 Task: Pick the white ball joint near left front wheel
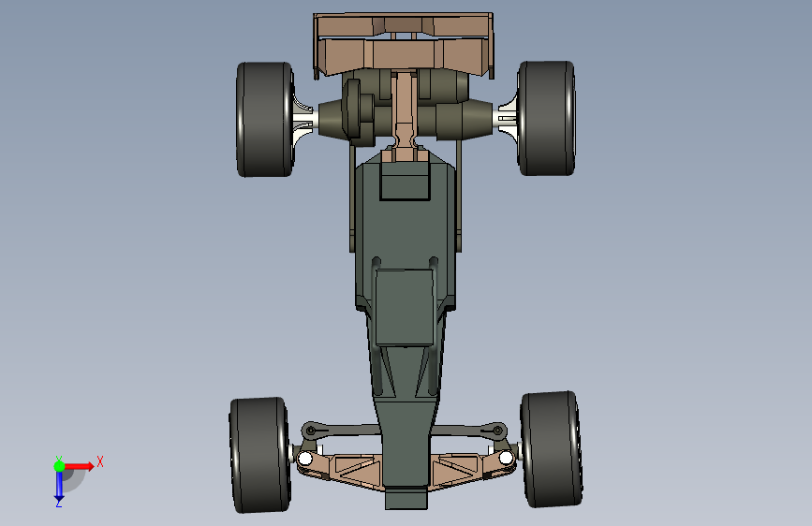[305, 459]
